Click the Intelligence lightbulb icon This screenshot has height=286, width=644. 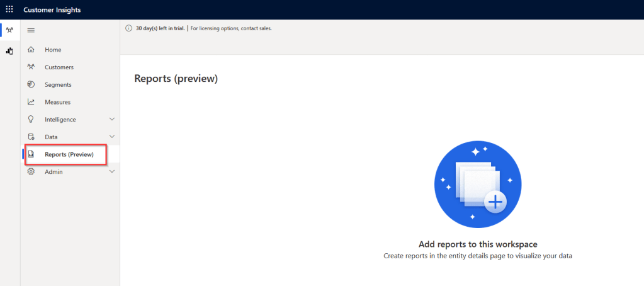(x=31, y=119)
